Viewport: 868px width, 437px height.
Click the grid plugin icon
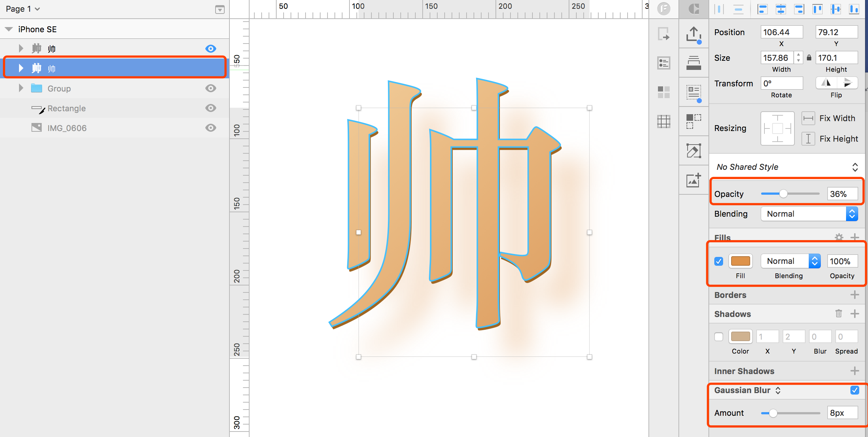[x=663, y=121]
